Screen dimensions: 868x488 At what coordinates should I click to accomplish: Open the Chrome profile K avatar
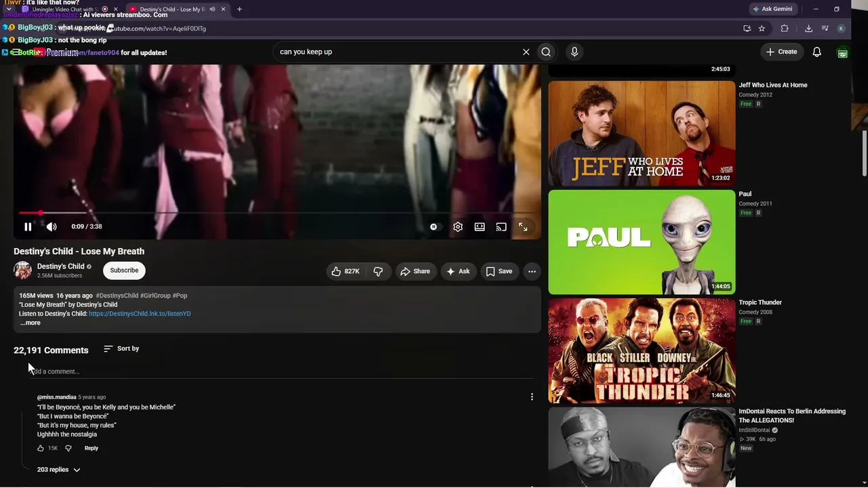click(841, 28)
